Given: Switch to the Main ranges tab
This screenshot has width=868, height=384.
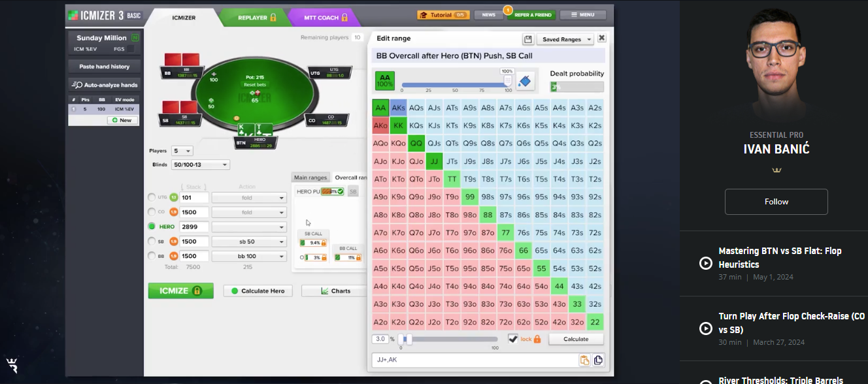Looking at the screenshot, I should [310, 178].
